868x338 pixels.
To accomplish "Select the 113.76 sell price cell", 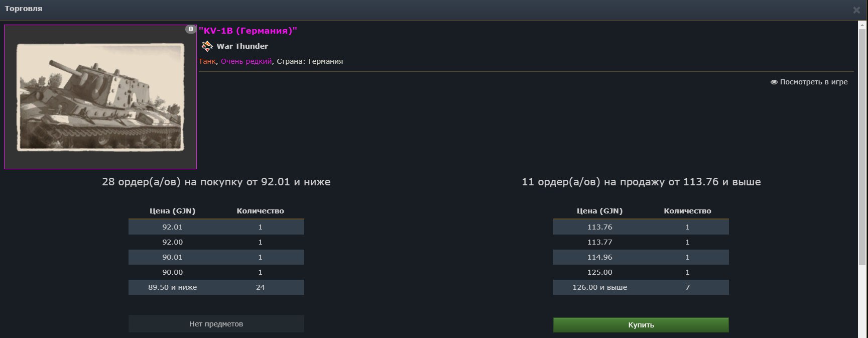I will [599, 227].
